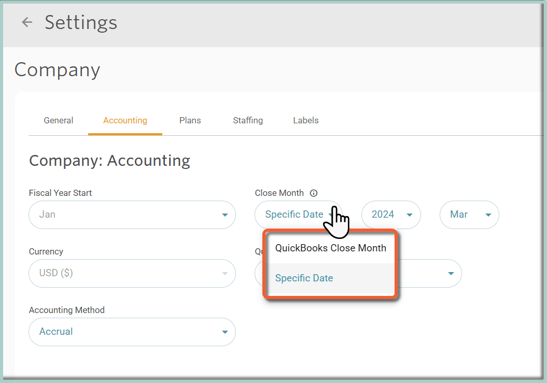
Task: Click the Fiscal Year Start caret arrow
Action: (225, 215)
